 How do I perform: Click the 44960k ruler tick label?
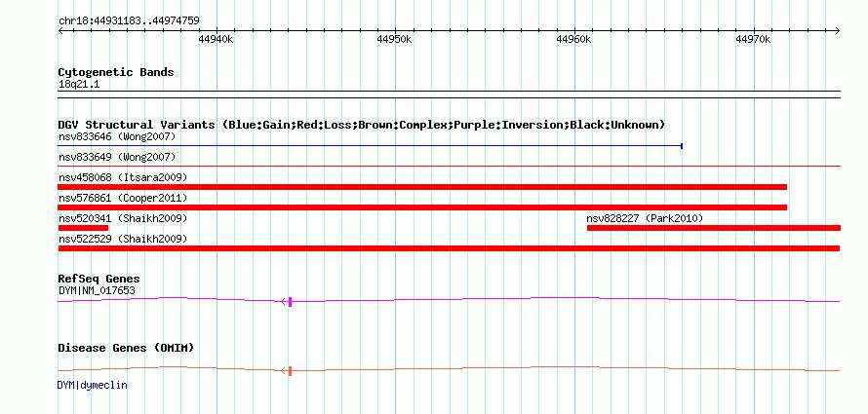574,39
